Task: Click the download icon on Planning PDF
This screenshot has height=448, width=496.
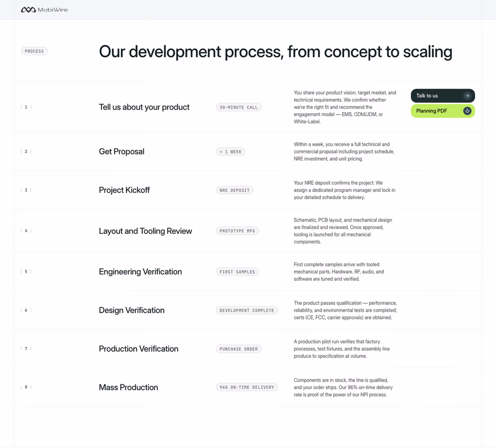Action: [x=467, y=111]
